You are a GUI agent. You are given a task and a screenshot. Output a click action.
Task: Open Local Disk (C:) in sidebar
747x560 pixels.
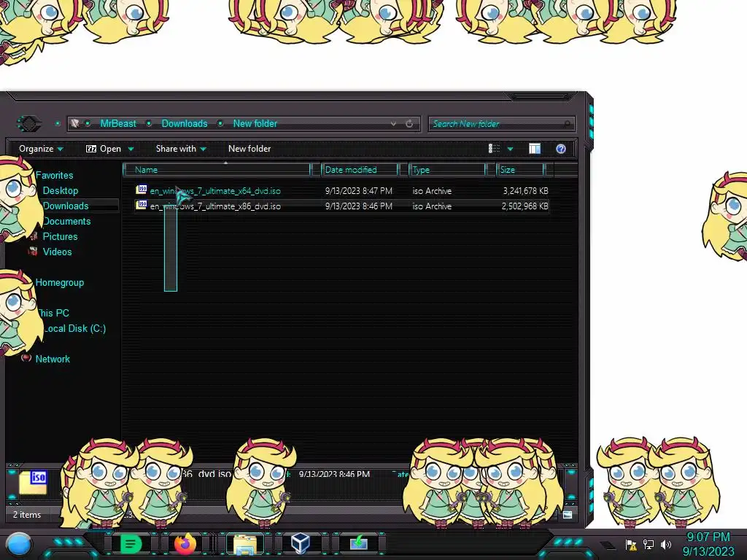click(x=74, y=329)
